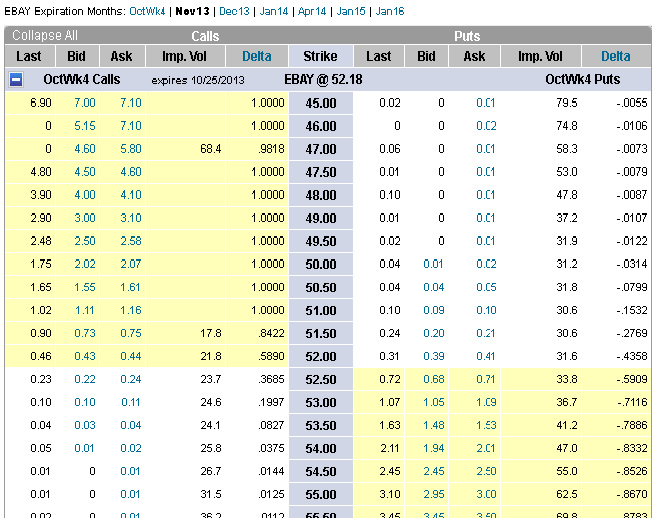Click put ask 1.53 at strike 53.50
Viewport: 655px width, 518px height.
pyautogui.click(x=486, y=425)
